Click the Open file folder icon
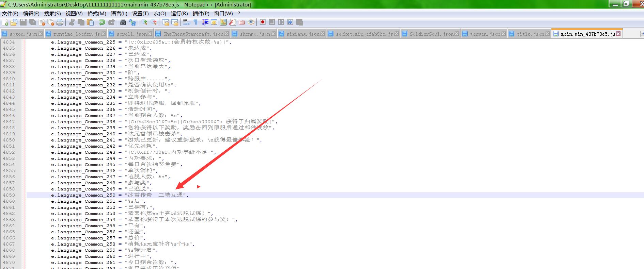 (14, 22)
